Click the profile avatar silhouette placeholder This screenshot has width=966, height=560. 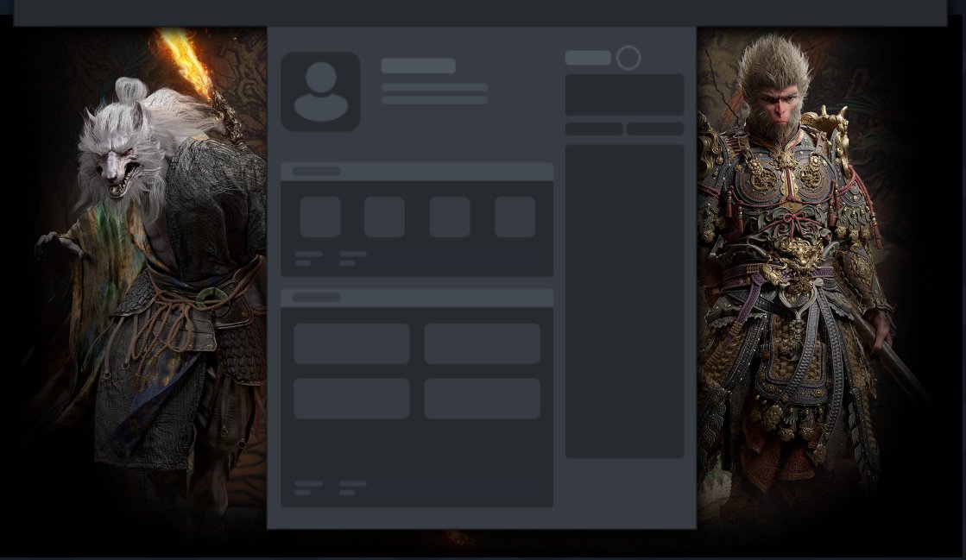[x=320, y=91]
